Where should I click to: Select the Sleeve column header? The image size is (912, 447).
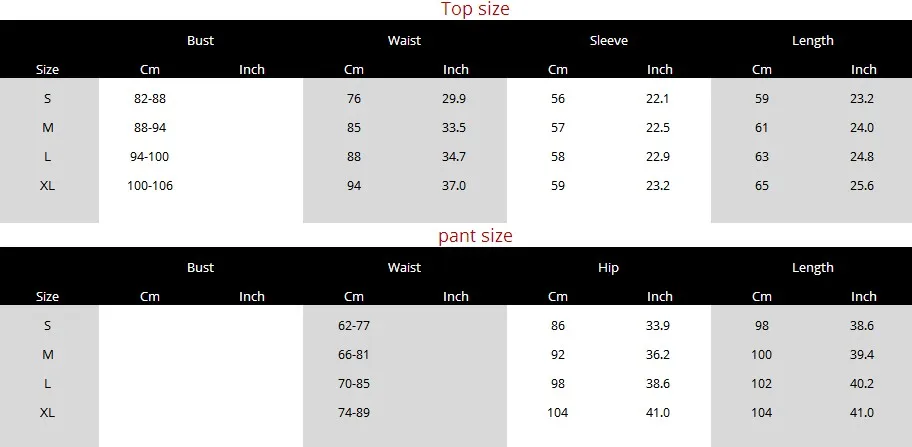pyautogui.click(x=608, y=41)
